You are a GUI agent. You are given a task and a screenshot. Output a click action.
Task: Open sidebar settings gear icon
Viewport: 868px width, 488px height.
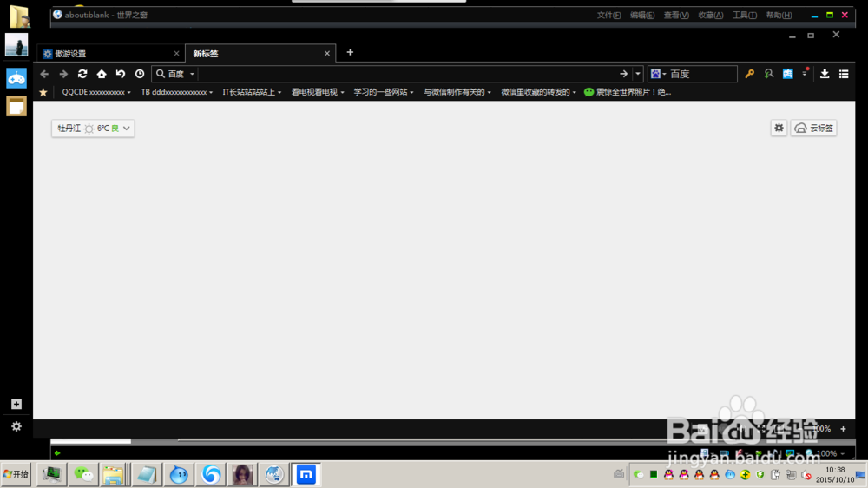point(16,426)
